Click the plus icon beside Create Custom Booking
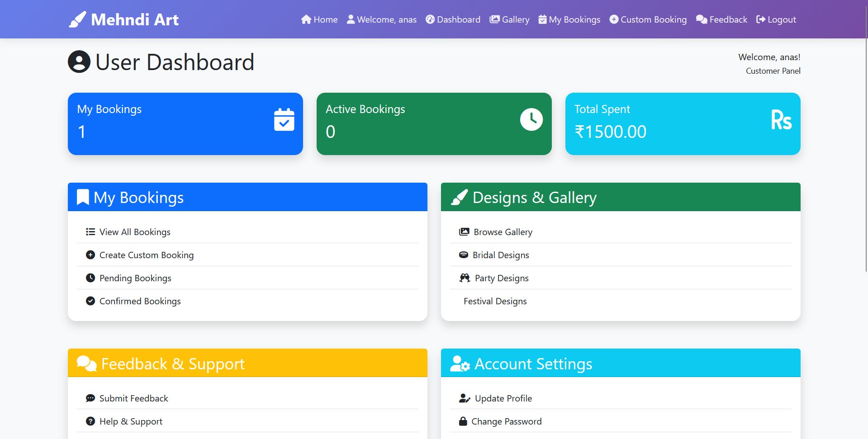868x439 pixels. pos(90,255)
